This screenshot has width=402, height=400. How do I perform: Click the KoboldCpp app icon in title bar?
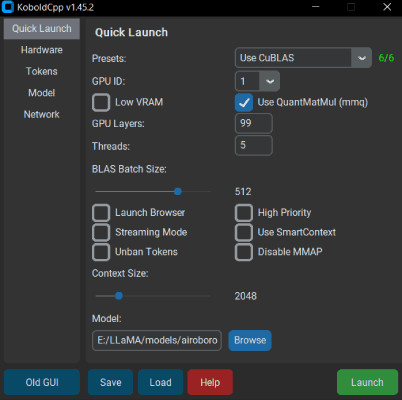[x=8, y=7]
